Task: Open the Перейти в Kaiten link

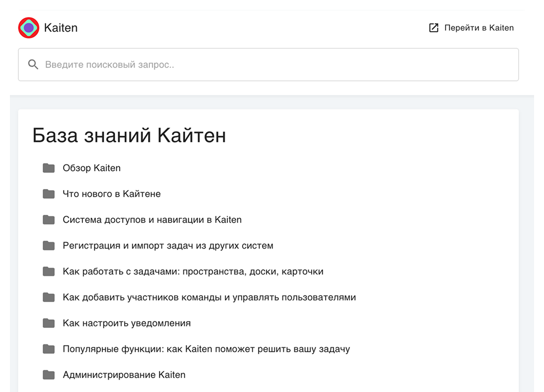Action: coord(479,28)
